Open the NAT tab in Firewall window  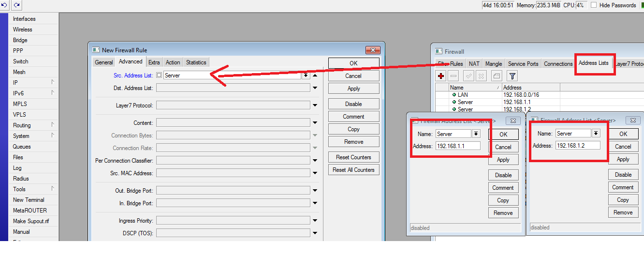474,64
